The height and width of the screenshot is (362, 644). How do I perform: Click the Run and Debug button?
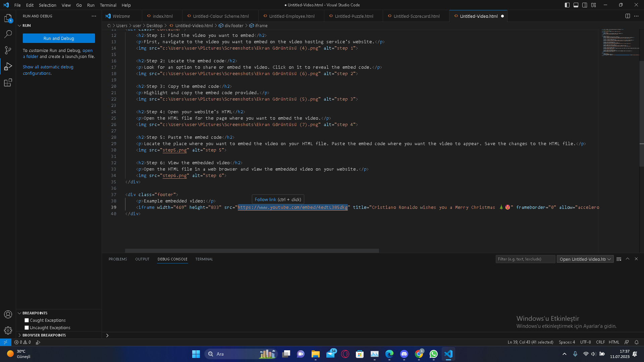pyautogui.click(x=59, y=38)
